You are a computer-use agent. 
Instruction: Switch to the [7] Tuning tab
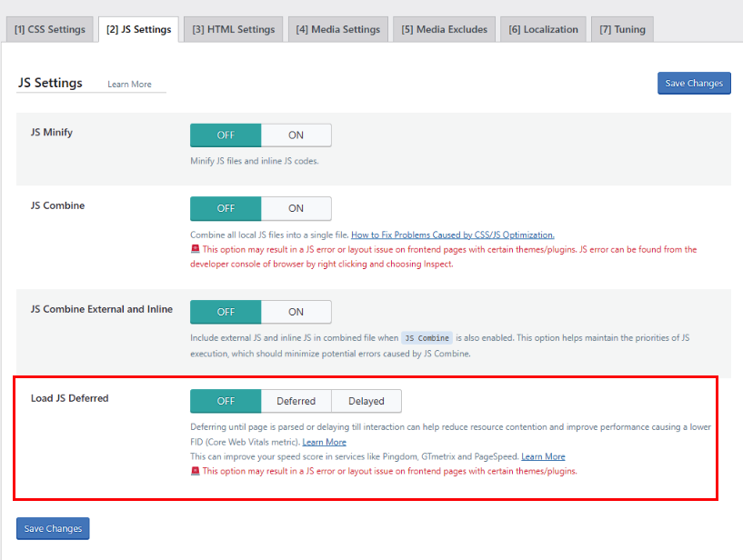622,29
